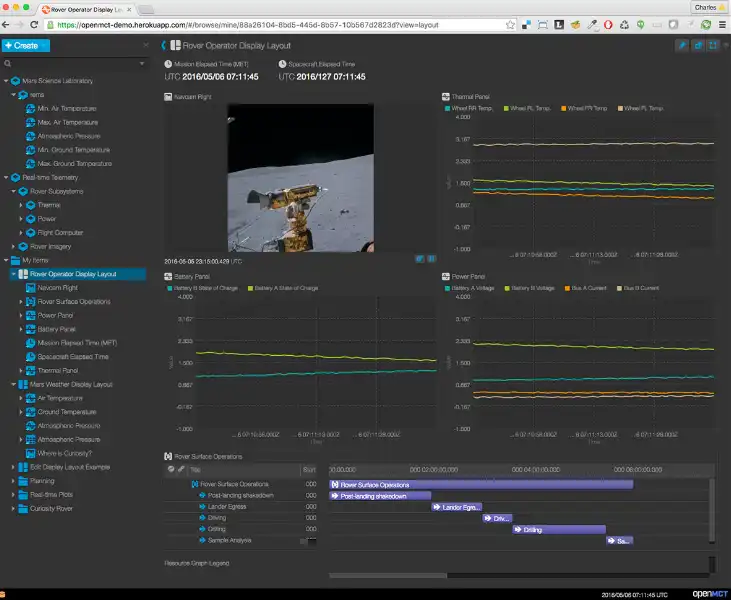Click the Create button

(24, 45)
